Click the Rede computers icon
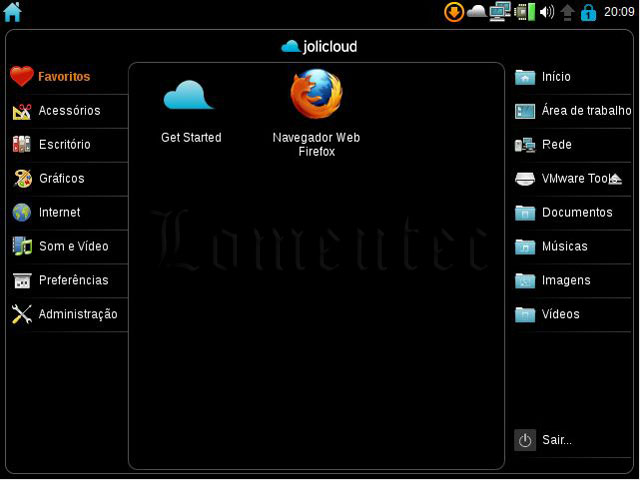The image size is (640, 480). pyautogui.click(x=525, y=144)
